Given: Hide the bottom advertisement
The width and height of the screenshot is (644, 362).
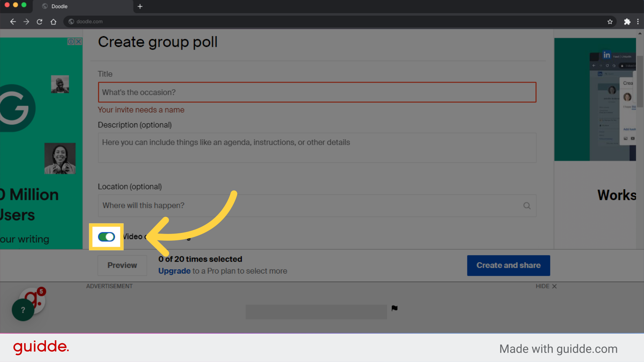Looking at the screenshot, I should point(546,286).
